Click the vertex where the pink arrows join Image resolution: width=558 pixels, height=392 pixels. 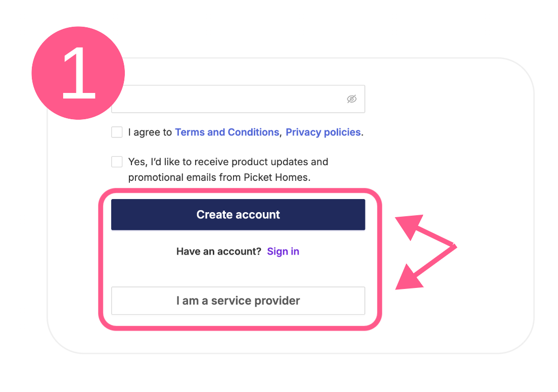454,246
